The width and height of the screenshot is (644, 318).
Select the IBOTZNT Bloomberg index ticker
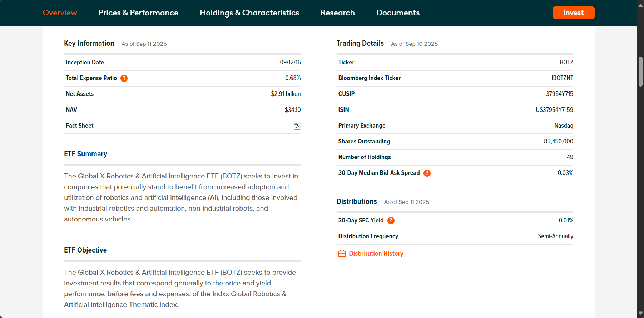click(562, 78)
